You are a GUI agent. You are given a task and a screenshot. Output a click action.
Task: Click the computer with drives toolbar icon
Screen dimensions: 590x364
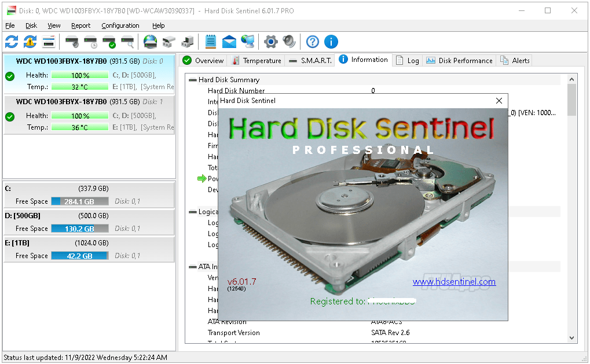[188, 42]
